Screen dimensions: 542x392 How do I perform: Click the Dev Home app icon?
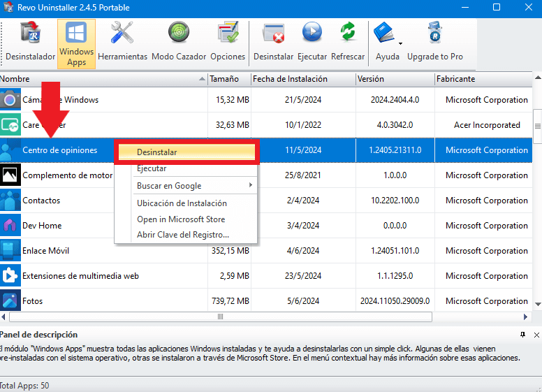(10, 226)
